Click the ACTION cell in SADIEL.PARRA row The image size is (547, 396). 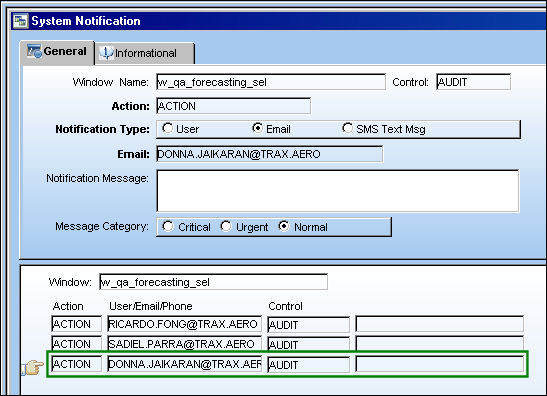[x=77, y=343]
